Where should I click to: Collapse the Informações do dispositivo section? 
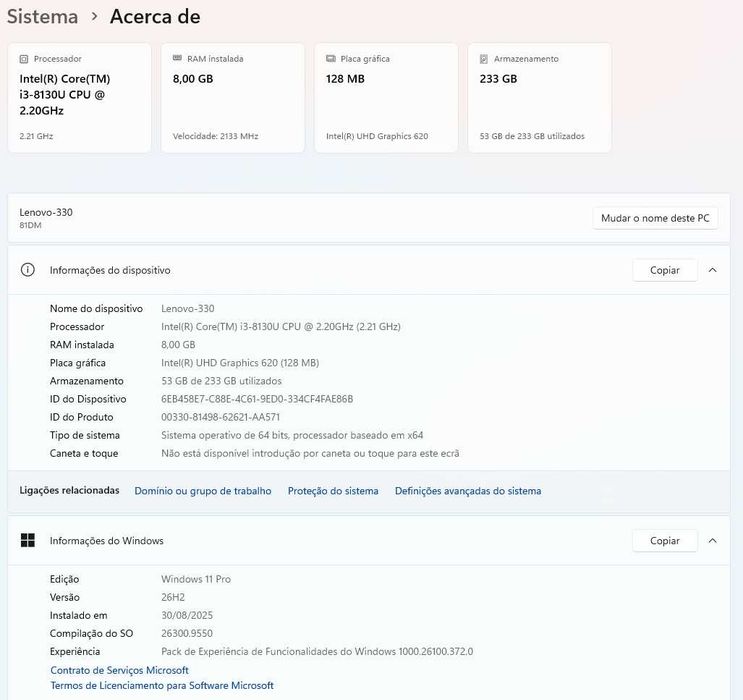[712, 270]
